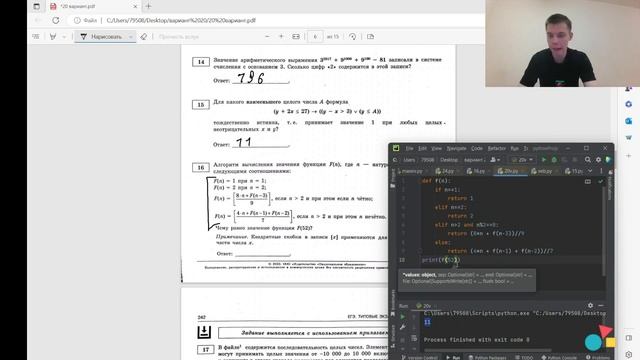Image resolution: width=640 pixels, height=360 pixels.
Task: Click the Прочесть вслух read-aloud button
Action: (x=178, y=37)
